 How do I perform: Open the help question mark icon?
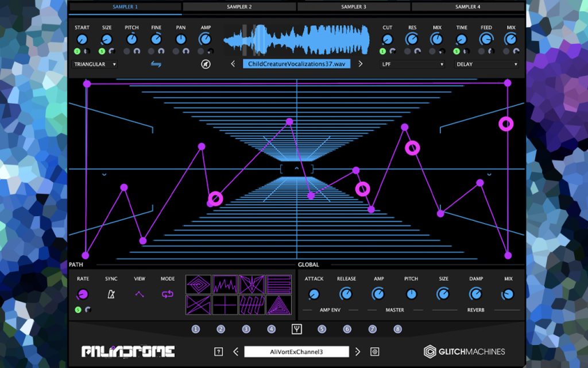tap(219, 351)
